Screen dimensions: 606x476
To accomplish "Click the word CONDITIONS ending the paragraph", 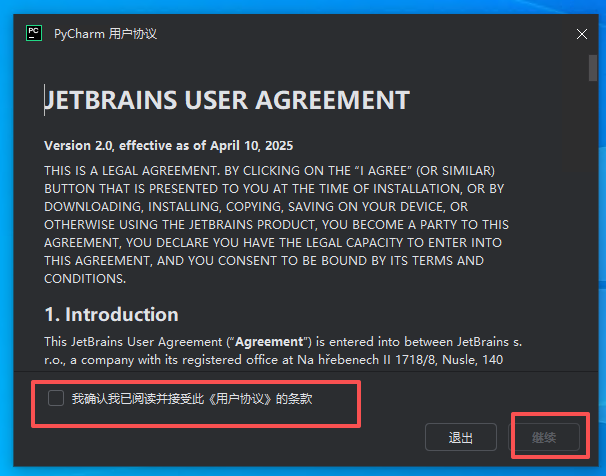I will (85, 279).
